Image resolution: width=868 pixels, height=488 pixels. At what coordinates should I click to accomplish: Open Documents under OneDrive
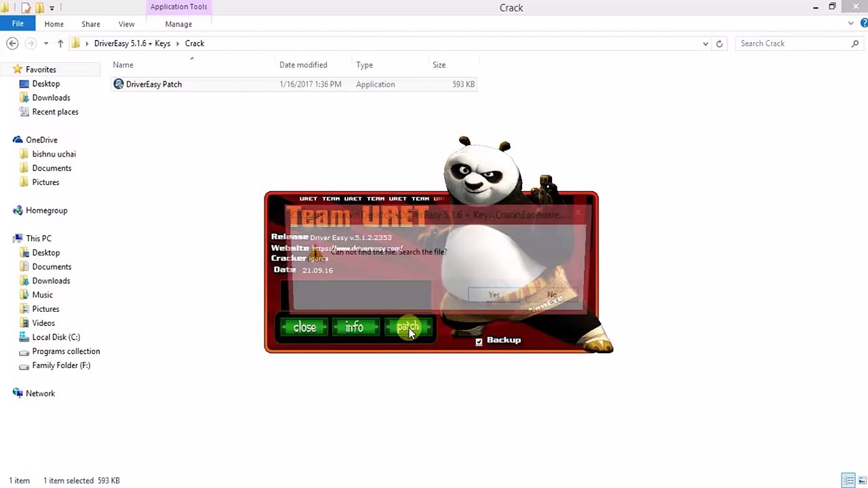(52, 168)
